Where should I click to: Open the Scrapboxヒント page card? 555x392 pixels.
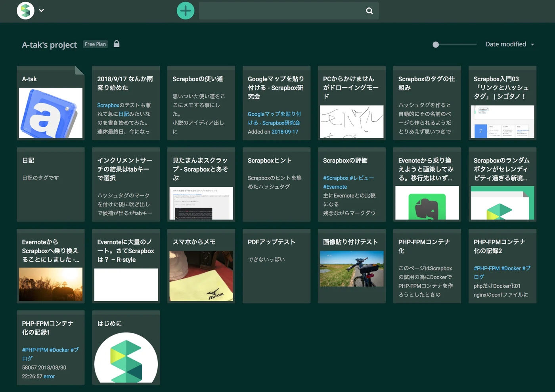click(277, 184)
